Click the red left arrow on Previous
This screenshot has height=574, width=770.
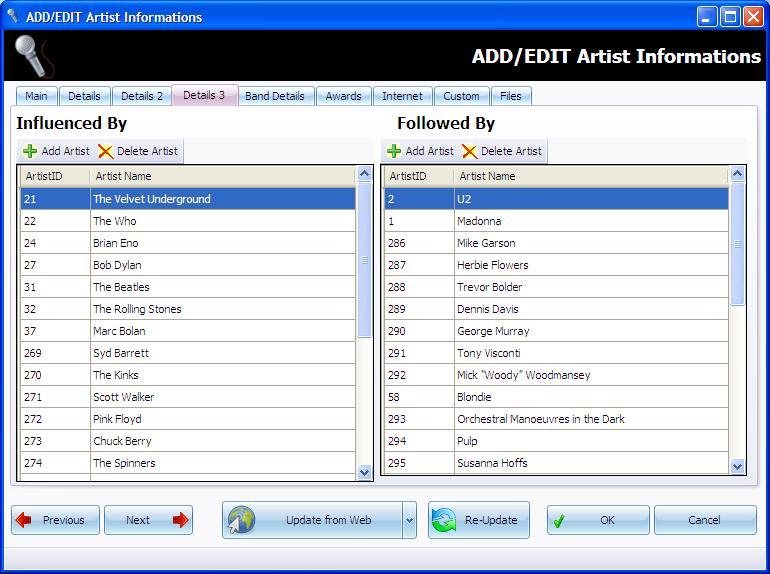click(x=24, y=519)
